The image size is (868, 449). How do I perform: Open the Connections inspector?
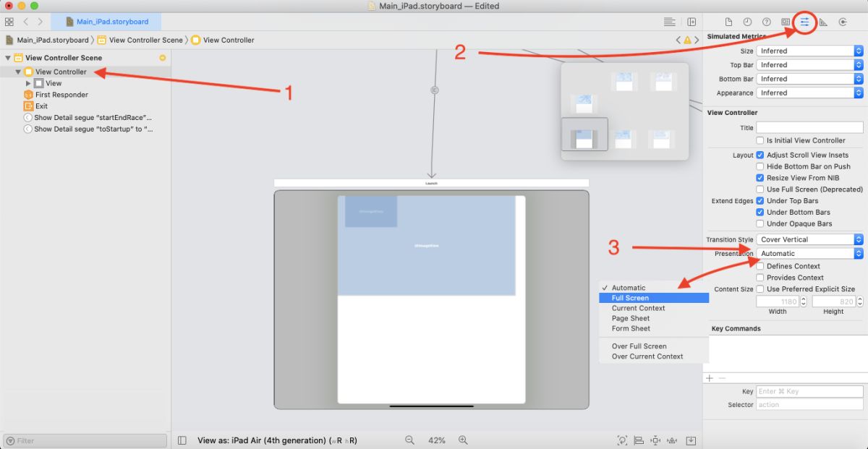point(843,22)
